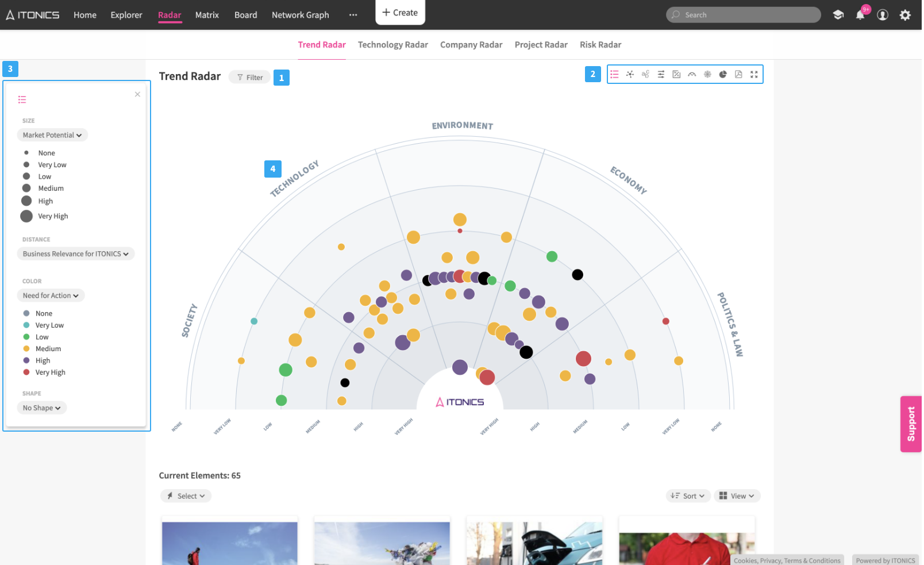Screen dimensions: 924x565
Task: Open the Need for Action color dropdown
Action: (51, 295)
